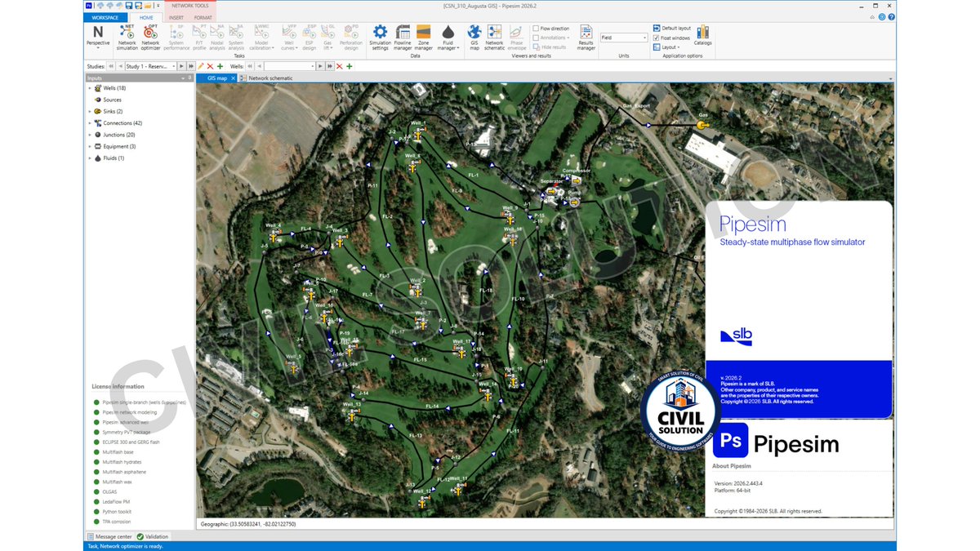Toggle the Float windows checkbox
This screenshot has height=551, width=980.
(657, 38)
